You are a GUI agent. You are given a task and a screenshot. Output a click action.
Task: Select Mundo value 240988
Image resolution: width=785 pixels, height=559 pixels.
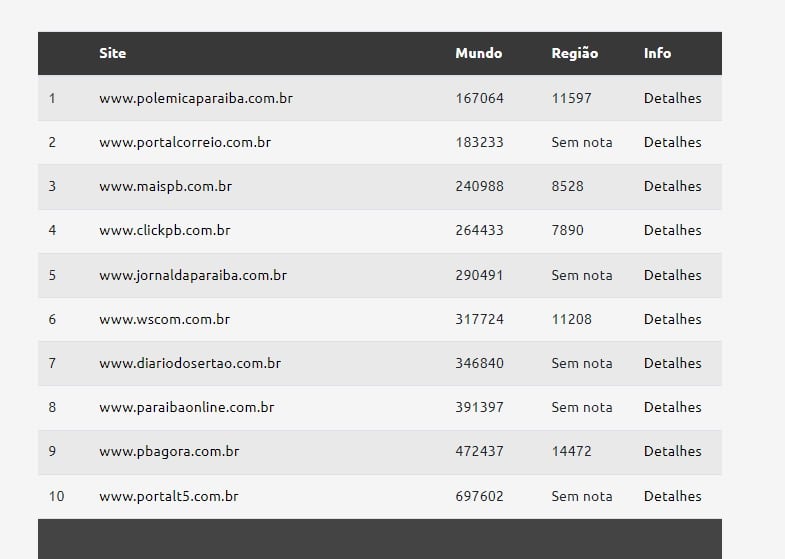tap(479, 186)
